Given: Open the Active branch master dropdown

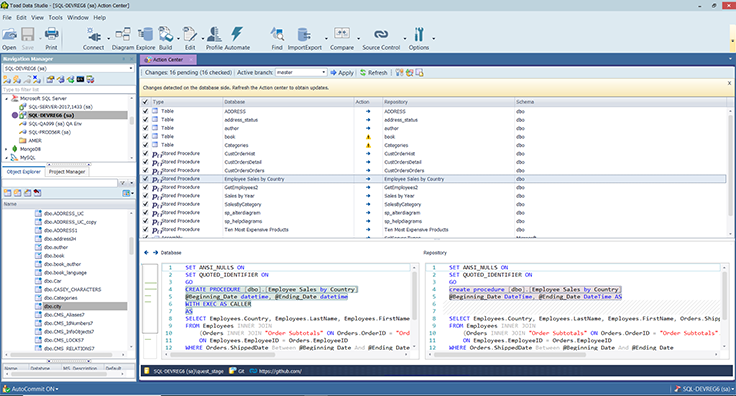Looking at the screenshot, I should pos(301,73).
